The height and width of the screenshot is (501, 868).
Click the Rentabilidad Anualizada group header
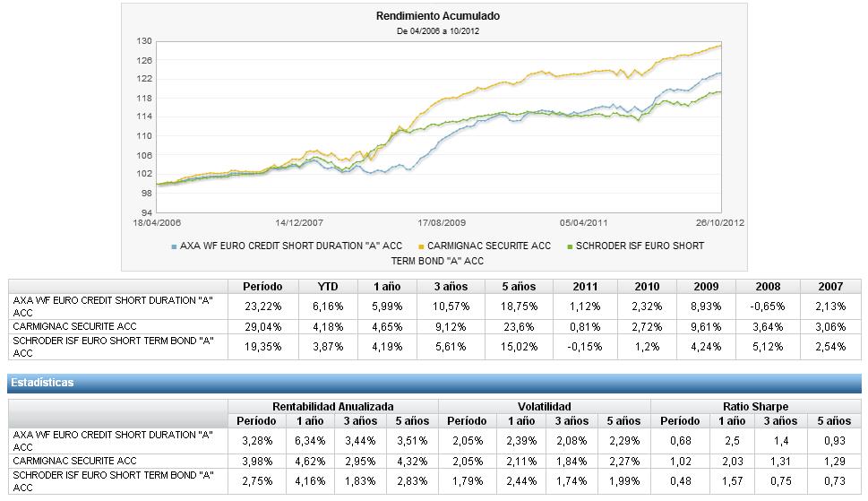pos(333,407)
